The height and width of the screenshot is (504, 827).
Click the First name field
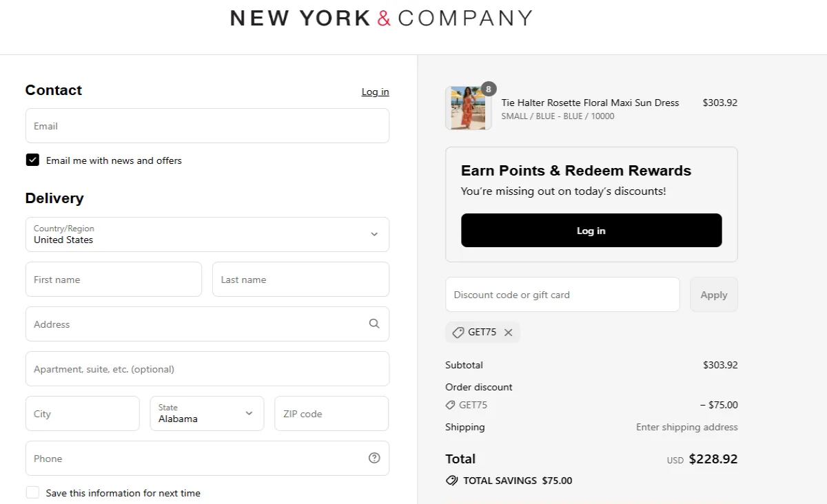click(x=114, y=280)
